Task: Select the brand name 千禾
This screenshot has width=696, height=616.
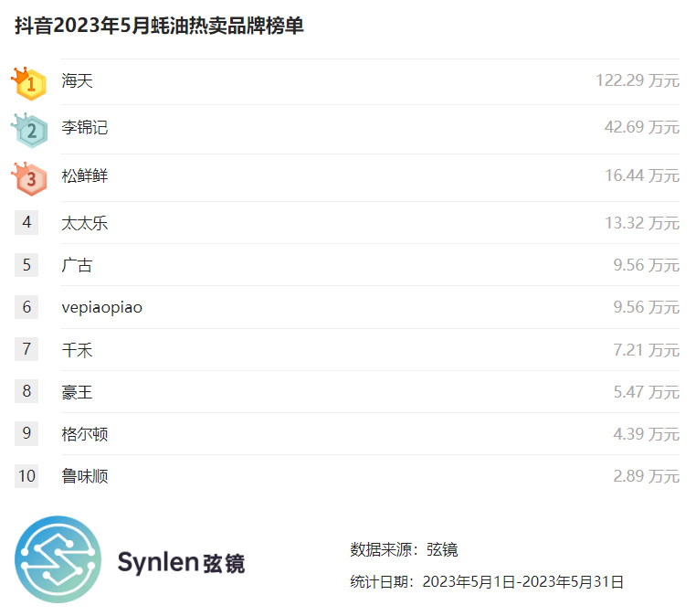Action: (78, 350)
